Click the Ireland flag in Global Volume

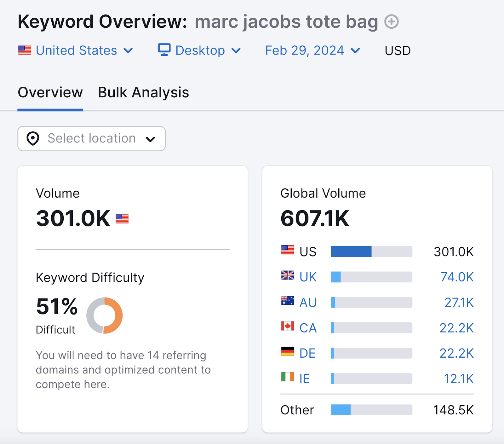click(288, 377)
